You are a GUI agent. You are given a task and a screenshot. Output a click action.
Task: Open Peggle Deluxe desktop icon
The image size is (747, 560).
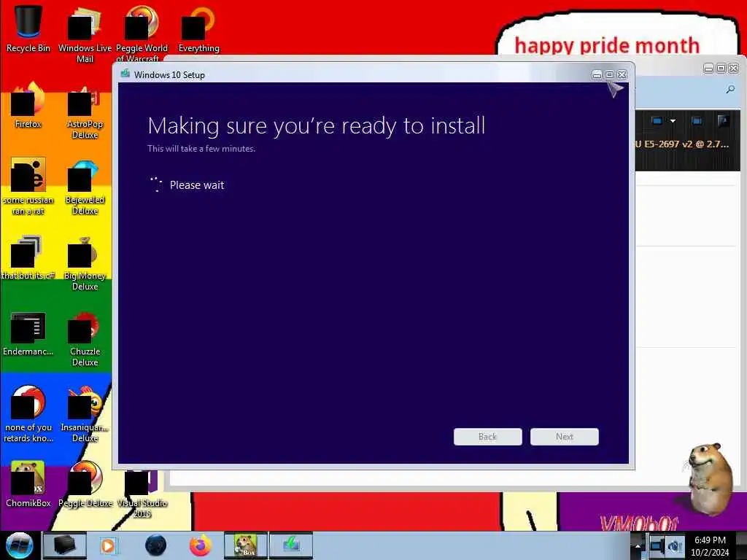85,484
